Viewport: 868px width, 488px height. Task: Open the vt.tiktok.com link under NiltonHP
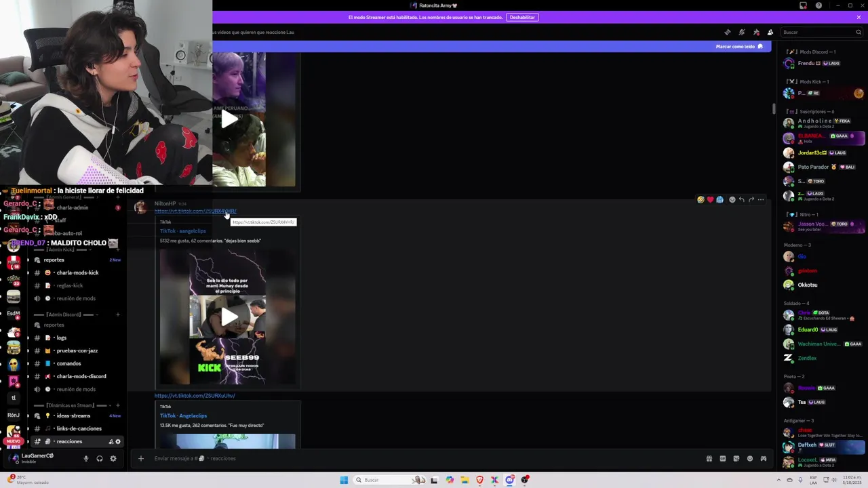[195, 211]
